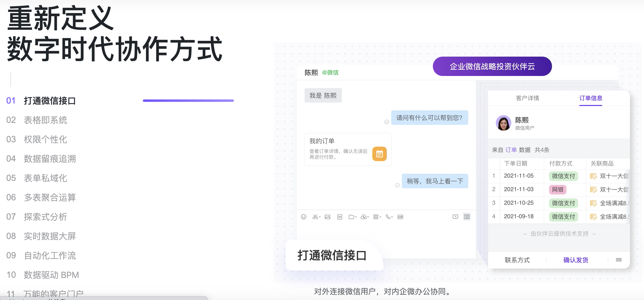Click the 我是 陈熙 message bubble
Viewport: 644px width, 300px height.
pyautogui.click(x=323, y=95)
